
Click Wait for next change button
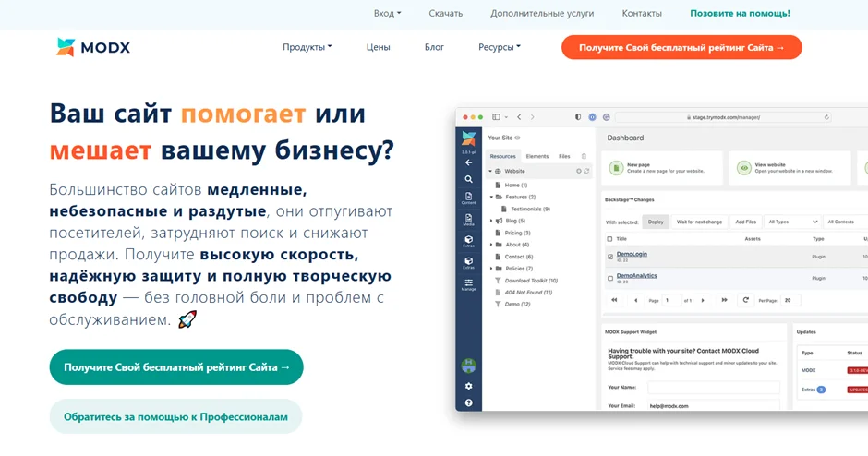pos(699,222)
